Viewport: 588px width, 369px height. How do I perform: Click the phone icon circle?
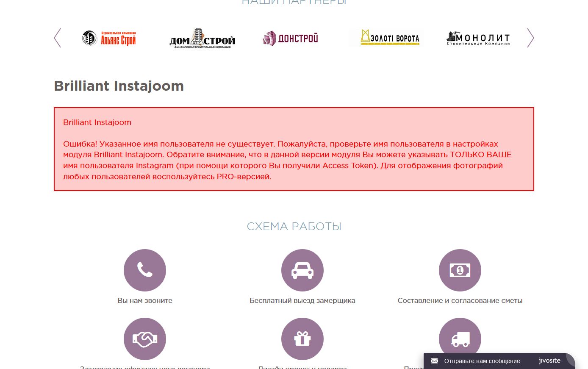click(x=145, y=270)
